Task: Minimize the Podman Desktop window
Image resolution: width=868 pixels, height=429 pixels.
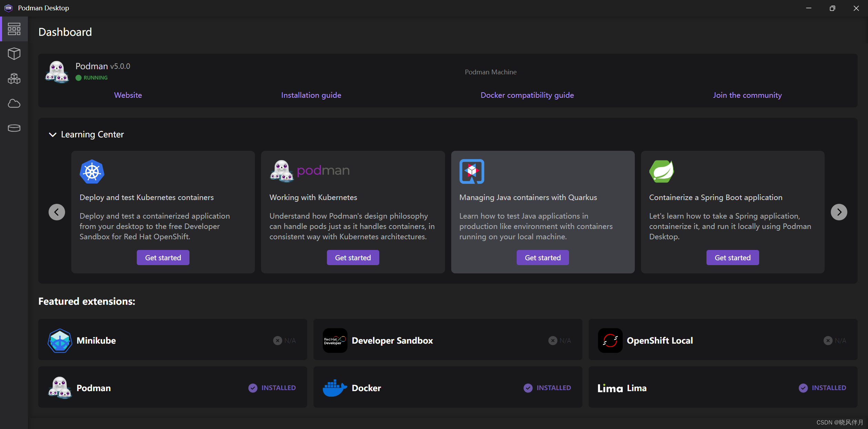Action: tap(809, 8)
